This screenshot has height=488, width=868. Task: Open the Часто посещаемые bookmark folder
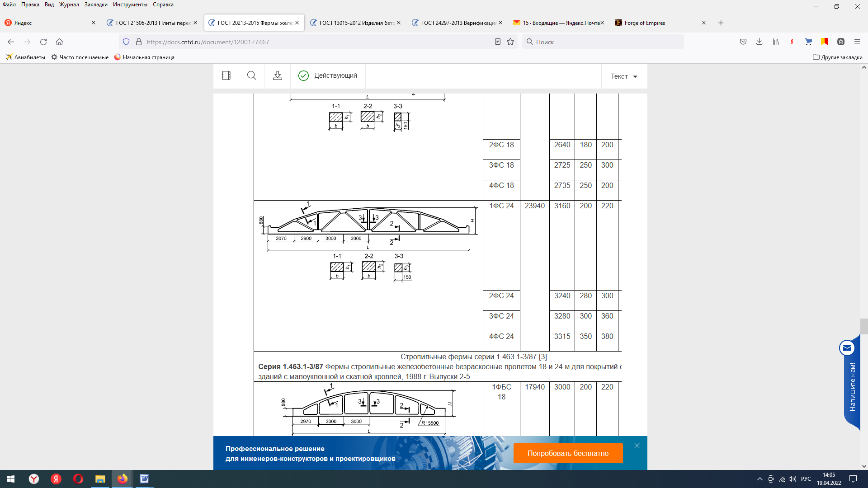(x=80, y=57)
